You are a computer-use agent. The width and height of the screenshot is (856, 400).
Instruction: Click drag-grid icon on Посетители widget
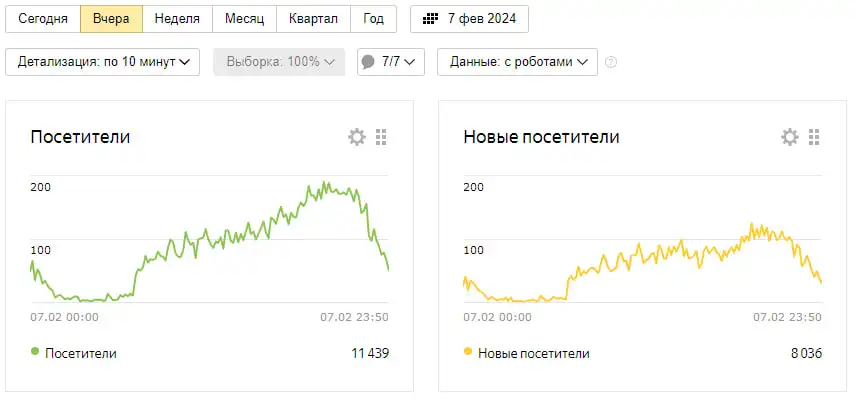(x=381, y=137)
